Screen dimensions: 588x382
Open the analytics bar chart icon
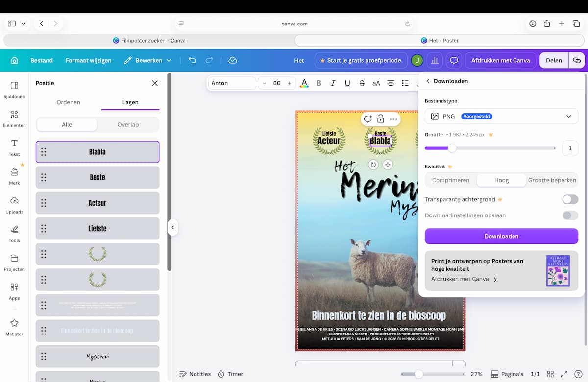click(x=435, y=60)
